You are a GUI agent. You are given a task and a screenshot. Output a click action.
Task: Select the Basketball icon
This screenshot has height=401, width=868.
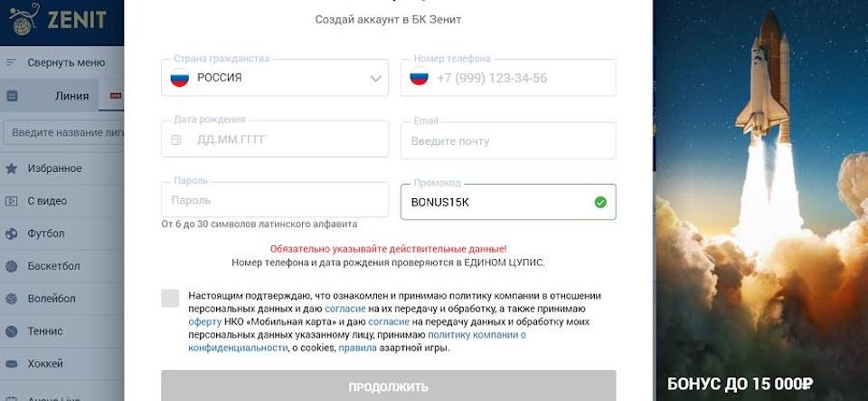[11, 266]
